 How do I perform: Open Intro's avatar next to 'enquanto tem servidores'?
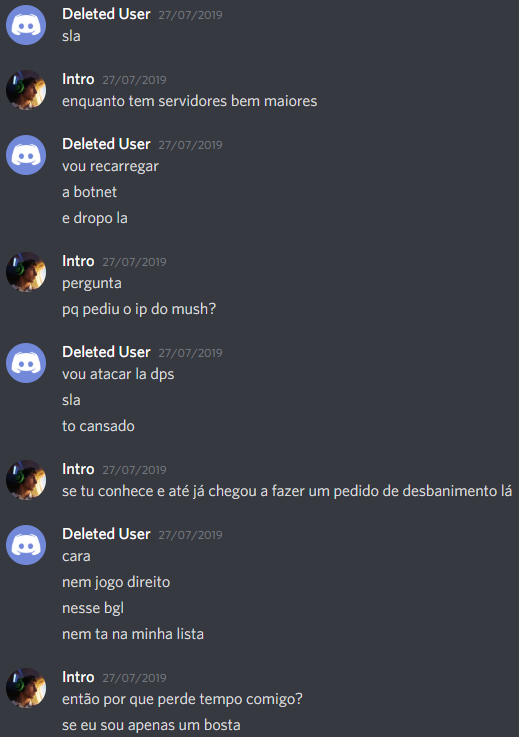click(x=26, y=90)
